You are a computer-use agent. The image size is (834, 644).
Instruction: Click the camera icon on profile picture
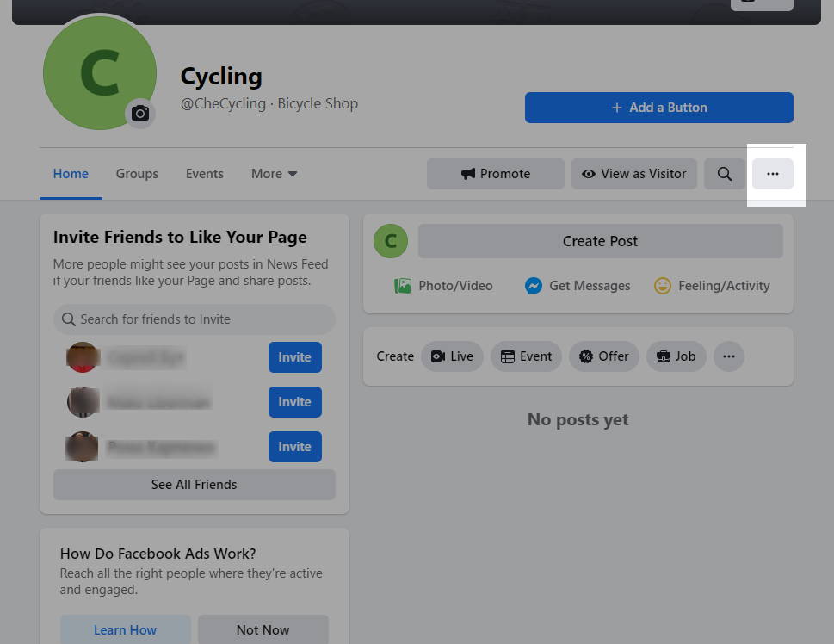[x=139, y=113]
